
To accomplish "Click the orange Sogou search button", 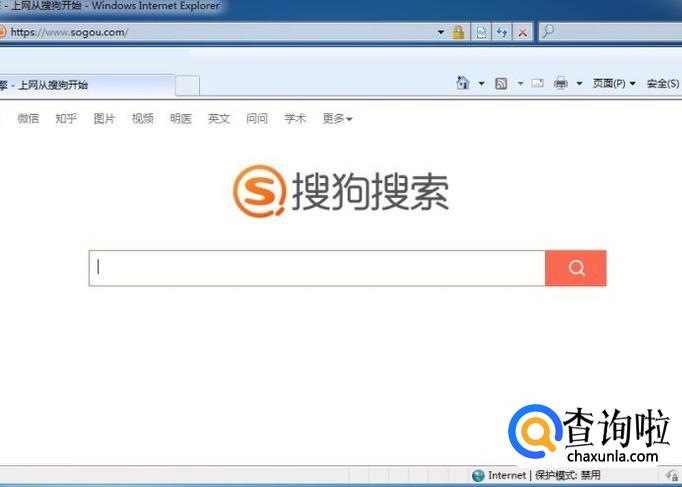I will click(x=575, y=268).
